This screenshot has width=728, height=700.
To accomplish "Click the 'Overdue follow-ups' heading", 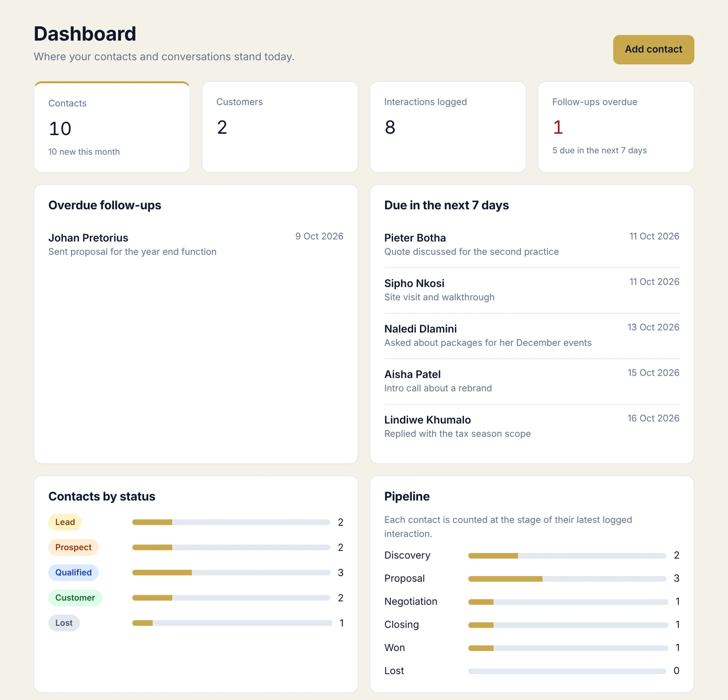I will [105, 205].
